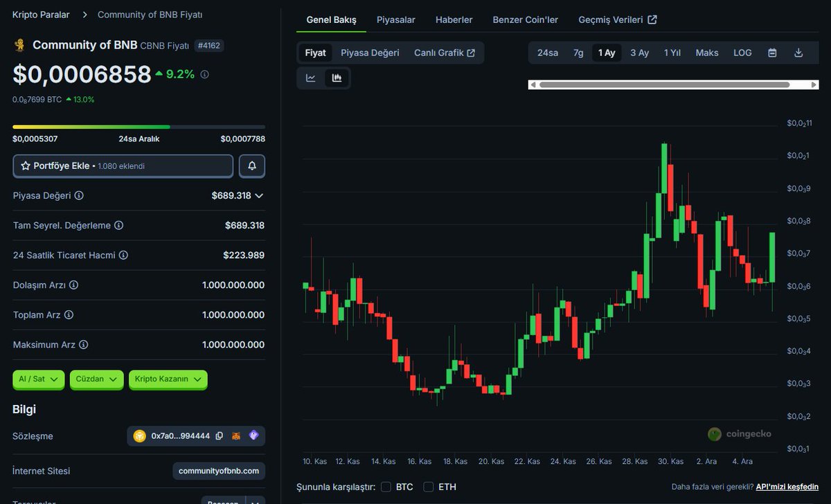
Task: Click the BNB chain icon beside contract
Action: 140,436
